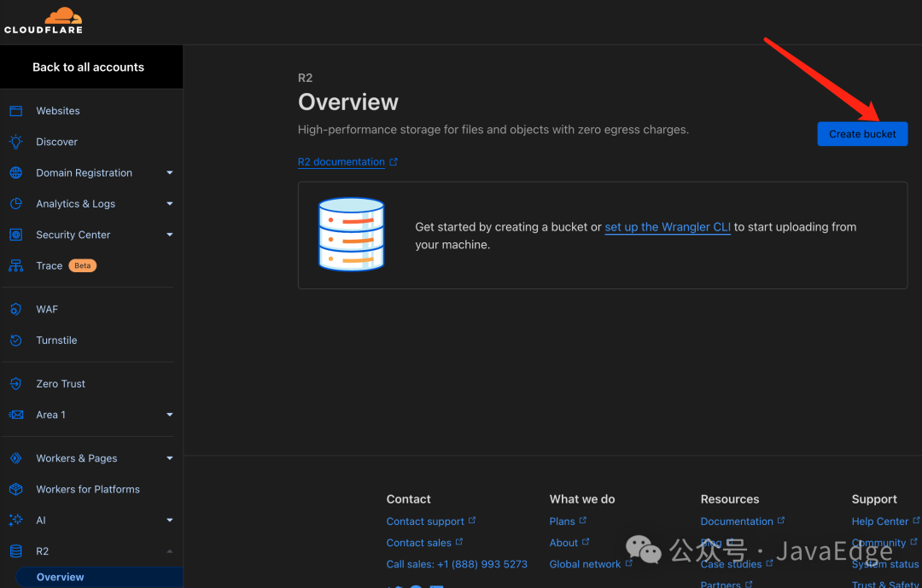Click the Discover lightbulb icon
This screenshot has height=588, width=922.
click(16, 142)
